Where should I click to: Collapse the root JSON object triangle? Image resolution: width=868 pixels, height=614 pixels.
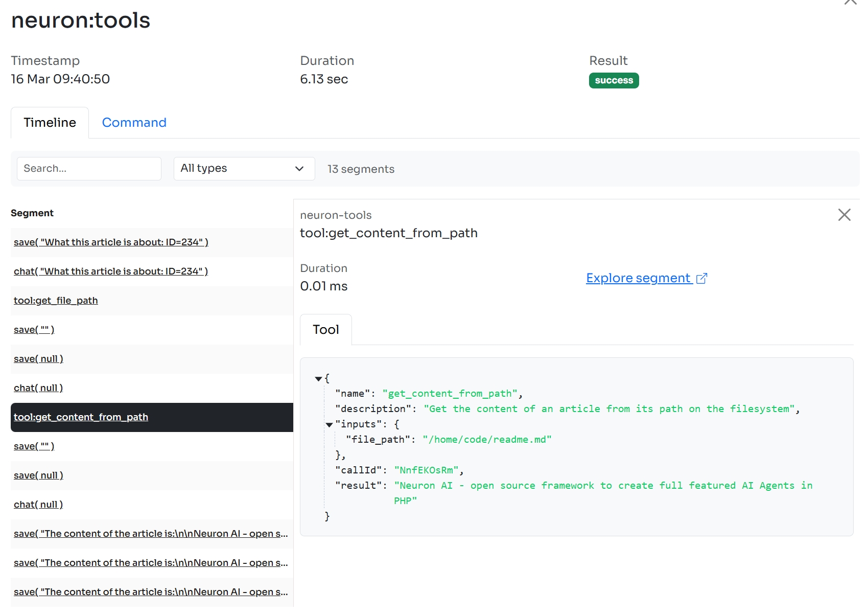tap(318, 379)
